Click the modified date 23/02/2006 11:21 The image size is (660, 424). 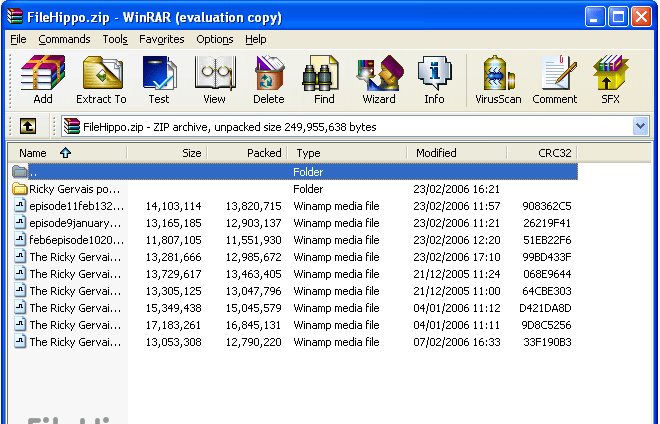point(457,223)
